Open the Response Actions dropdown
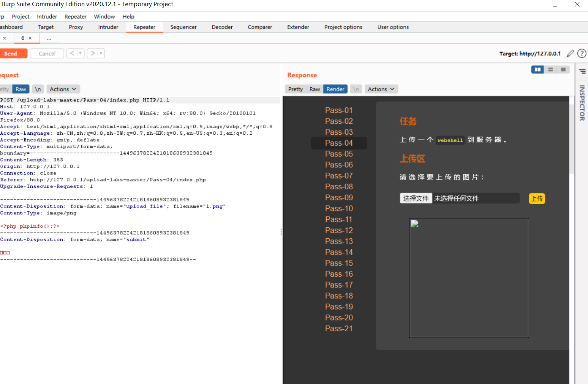 coord(381,89)
